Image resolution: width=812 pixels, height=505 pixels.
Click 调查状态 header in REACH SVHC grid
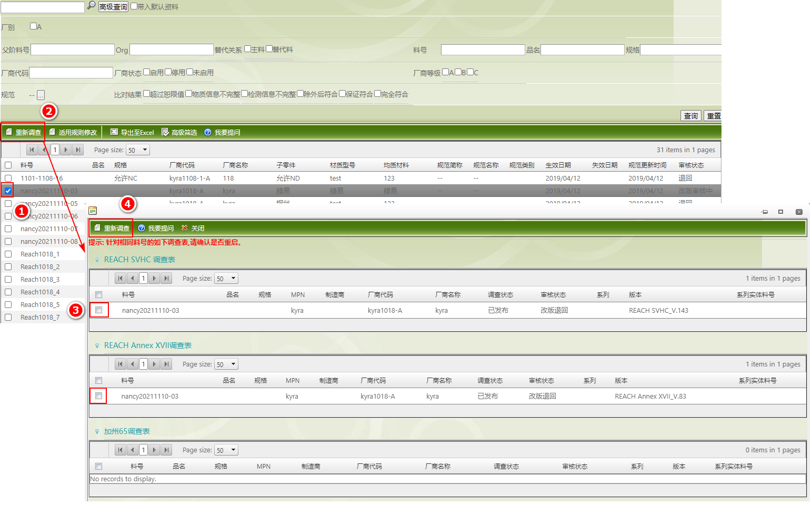[500, 295]
